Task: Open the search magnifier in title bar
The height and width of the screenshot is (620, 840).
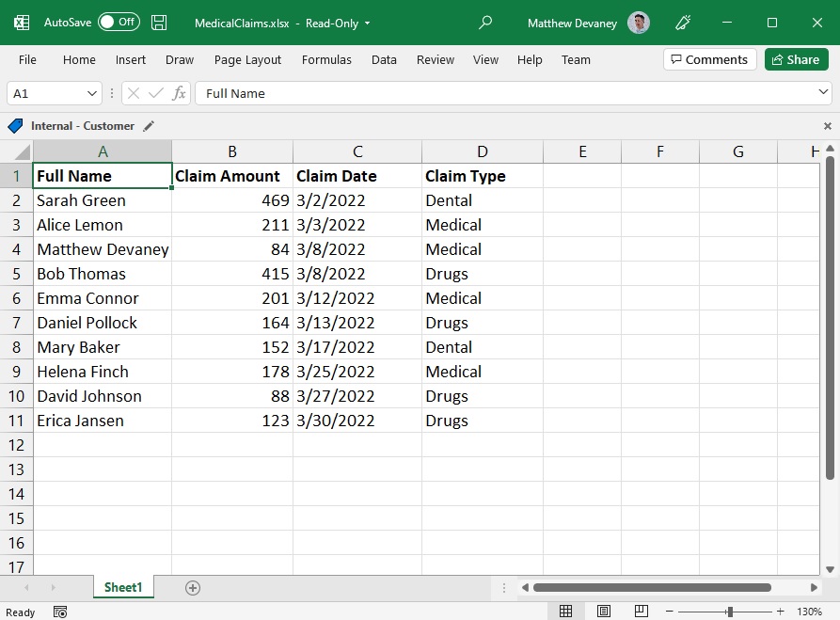Action: pos(484,23)
